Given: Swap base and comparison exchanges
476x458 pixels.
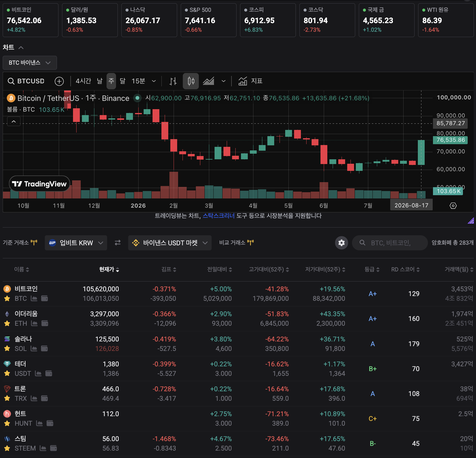Looking at the screenshot, I should coord(118,243).
